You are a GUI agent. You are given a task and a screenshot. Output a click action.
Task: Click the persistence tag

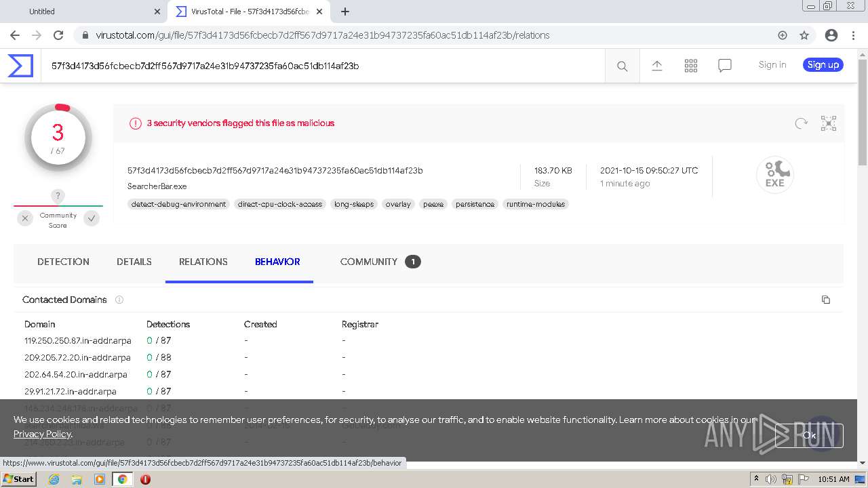(475, 204)
